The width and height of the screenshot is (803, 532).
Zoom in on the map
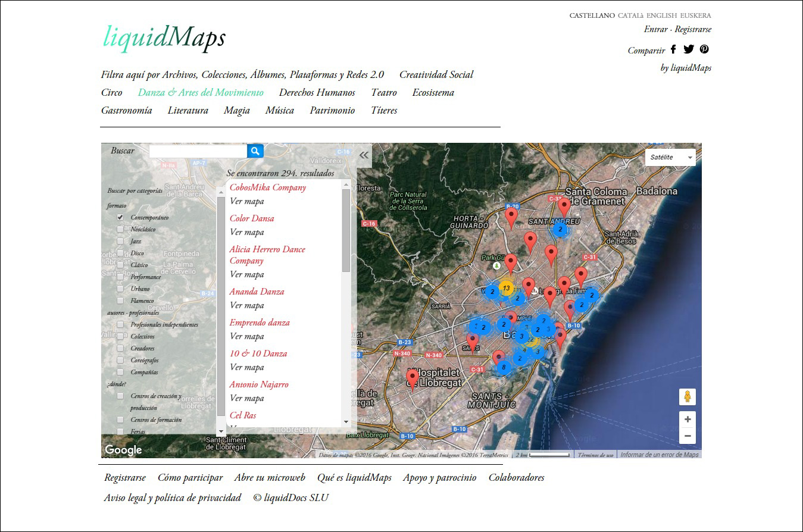(x=688, y=419)
